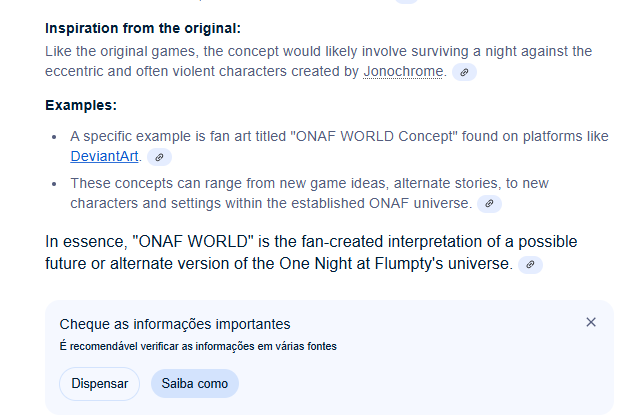Click the Dispensar button
The image size is (617, 415).
(x=100, y=384)
